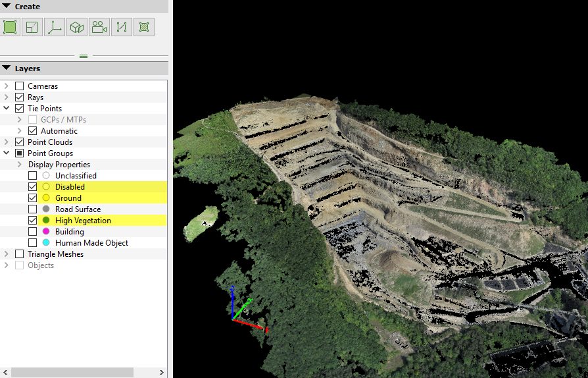The height and width of the screenshot is (378, 588).
Task: Toggle the Road Surface checkbox on
Action: (32, 209)
